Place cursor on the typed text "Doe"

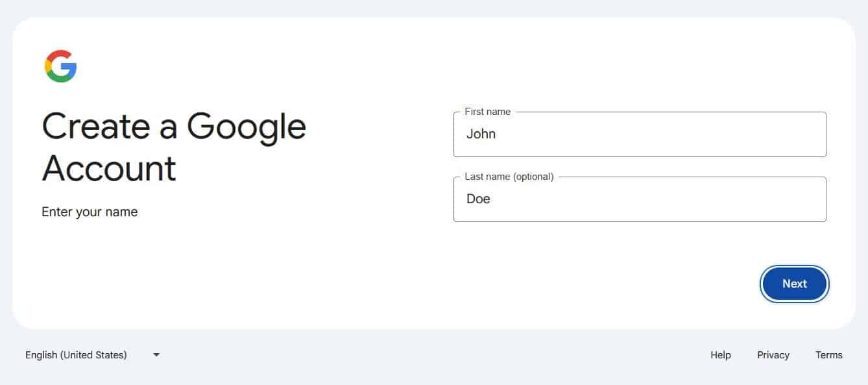click(478, 199)
